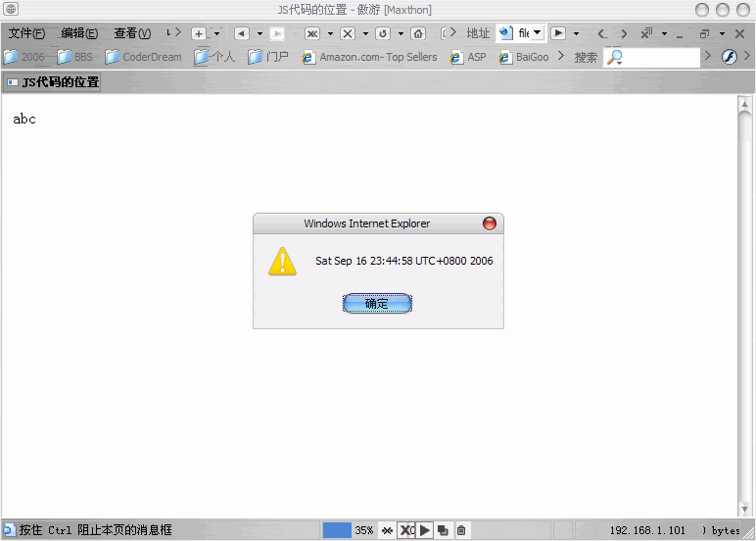The image size is (756, 541).
Task: Open the BaiGoo favorite link
Action: 524,57
